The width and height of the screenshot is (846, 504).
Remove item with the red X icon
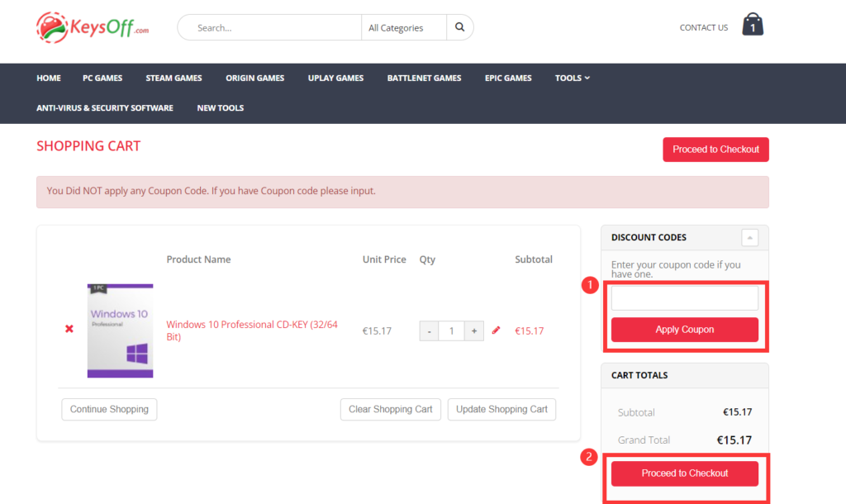click(69, 330)
